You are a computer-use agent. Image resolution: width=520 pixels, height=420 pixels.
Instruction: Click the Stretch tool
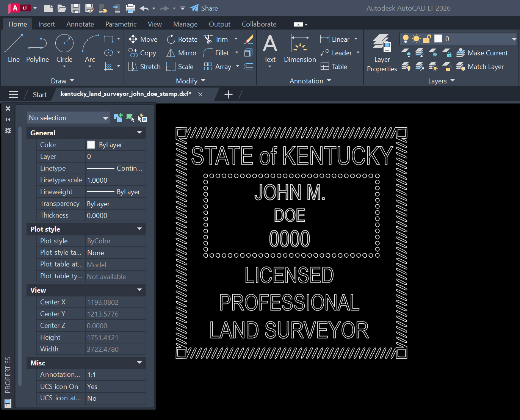[x=144, y=66]
